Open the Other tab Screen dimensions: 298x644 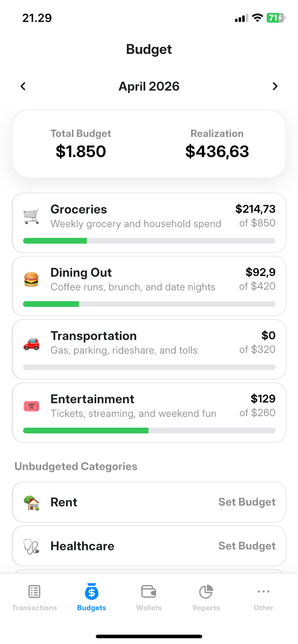pyautogui.click(x=263, y=597)
